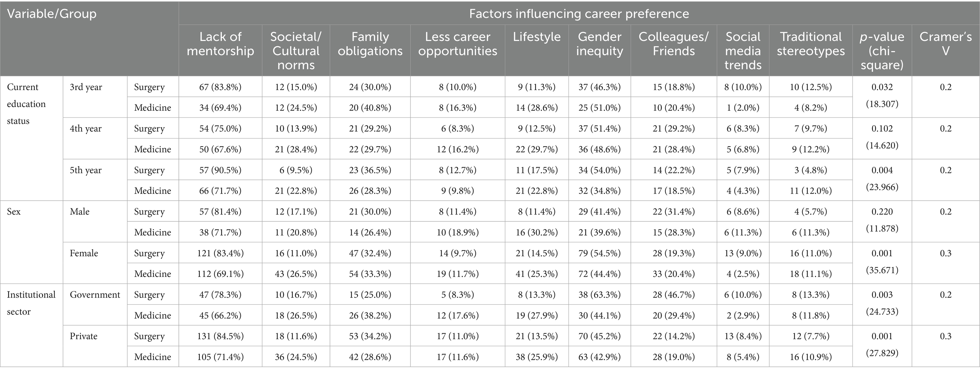Click the Cramer's V column header

point(945,44)
